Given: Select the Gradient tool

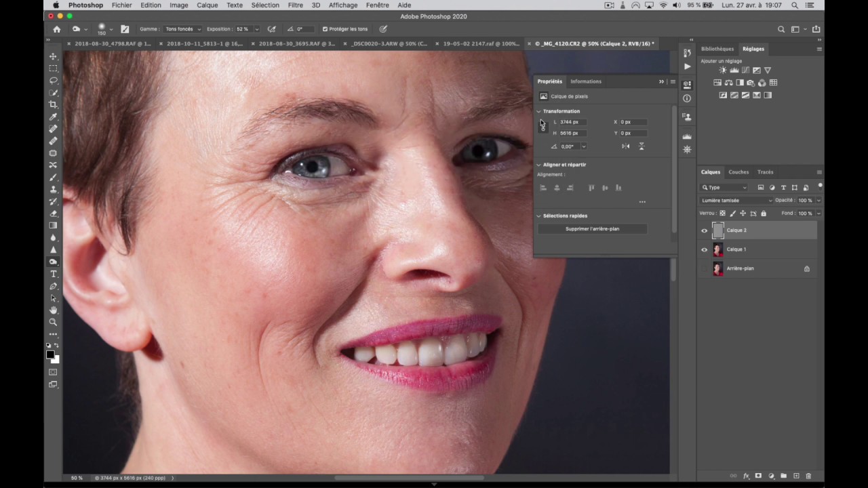Looking at the screenshot, I should pyautogui.click(x=54, y=226).
